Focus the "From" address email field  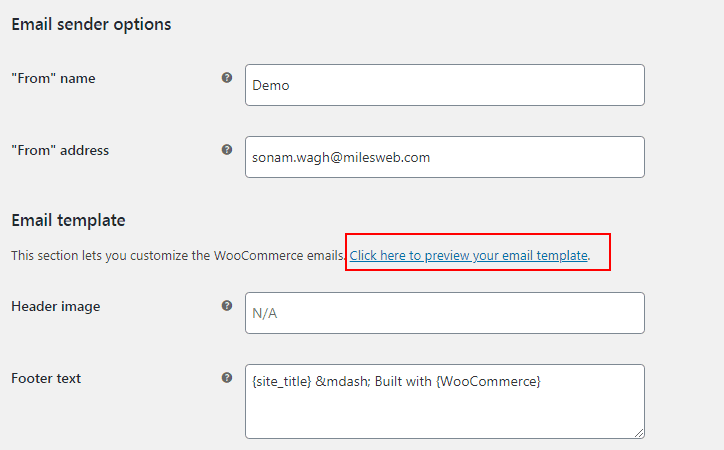tap(445, 157)
